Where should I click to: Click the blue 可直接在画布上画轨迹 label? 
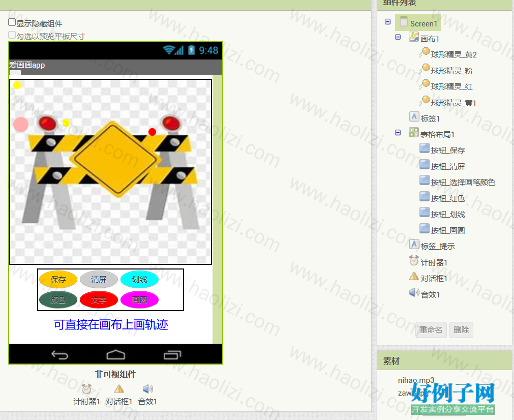pos(111,324)
